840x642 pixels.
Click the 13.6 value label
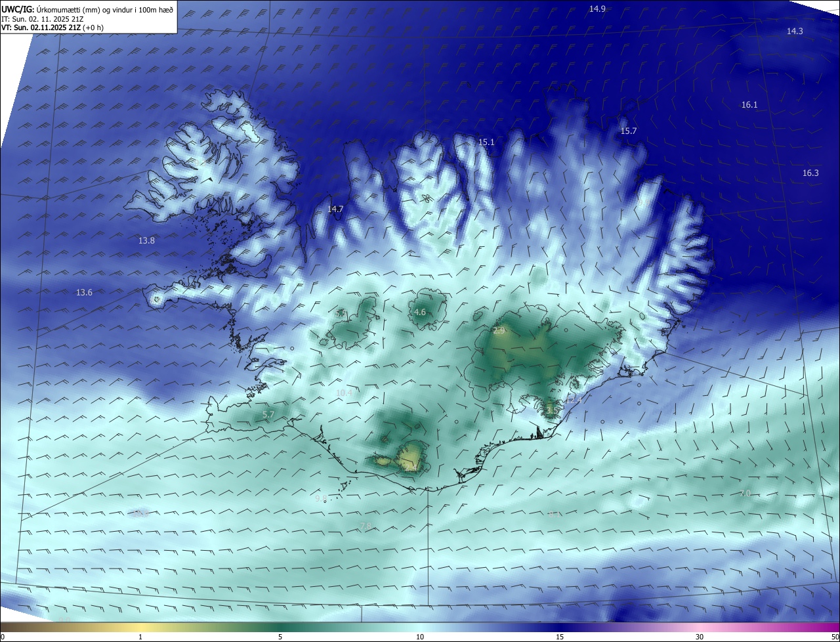tap(84, 292)
